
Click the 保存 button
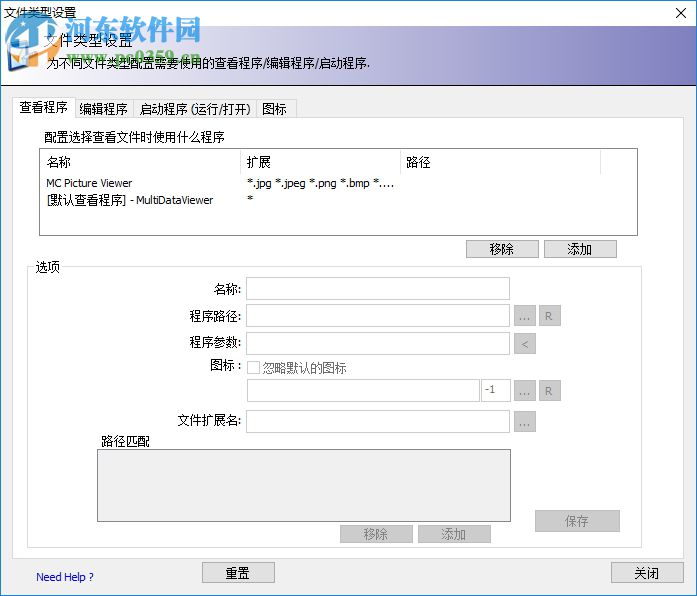pos(577,520)
